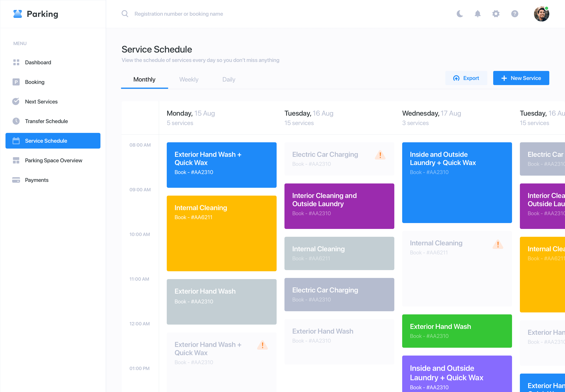Click the Parking logo icon
The width and height of the screenshot is (565, 392).
(x=17, y=14)
